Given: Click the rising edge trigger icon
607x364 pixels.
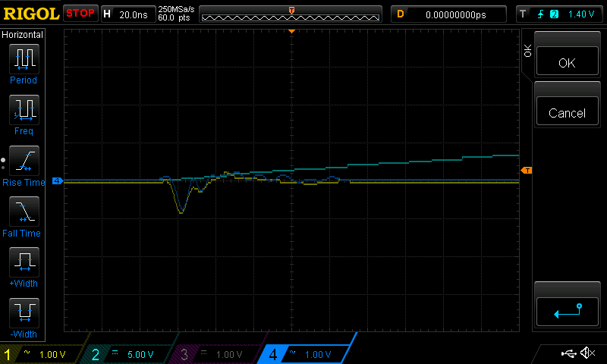Looking at the screenshot, I should point(540,14).
